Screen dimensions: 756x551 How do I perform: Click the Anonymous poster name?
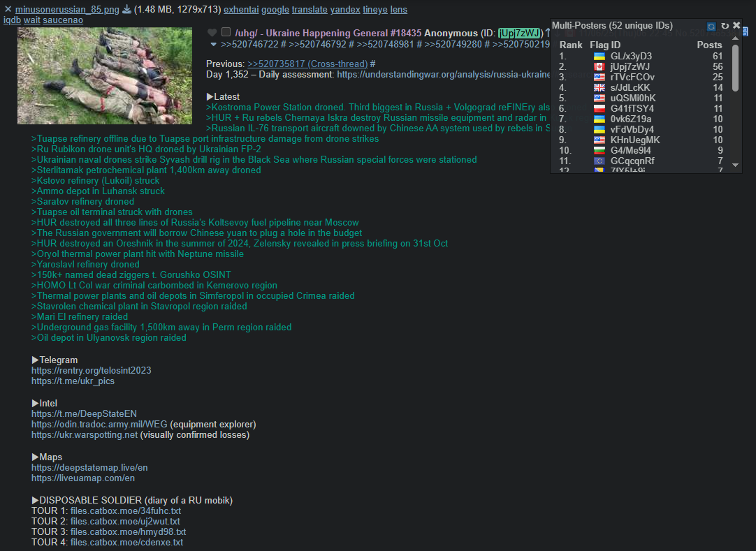click(451, 33)
